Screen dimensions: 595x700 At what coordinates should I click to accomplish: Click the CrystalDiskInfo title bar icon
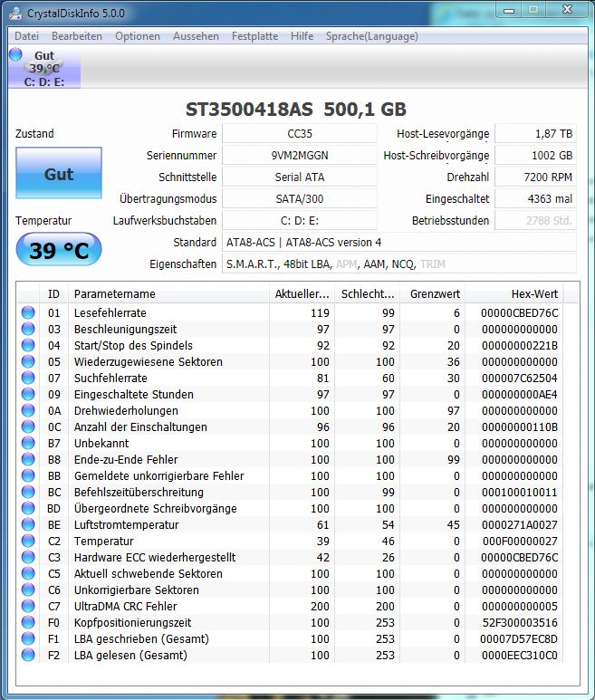coord(16,13)
